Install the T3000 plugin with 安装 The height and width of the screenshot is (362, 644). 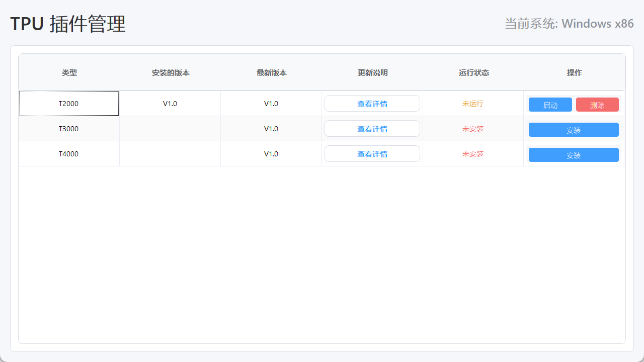(x=574, y=130)
